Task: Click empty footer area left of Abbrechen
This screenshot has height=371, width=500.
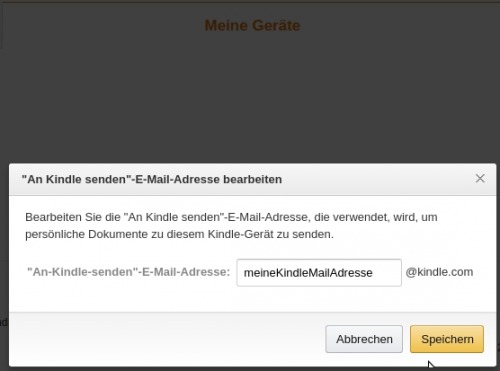Action: (167, 339)
